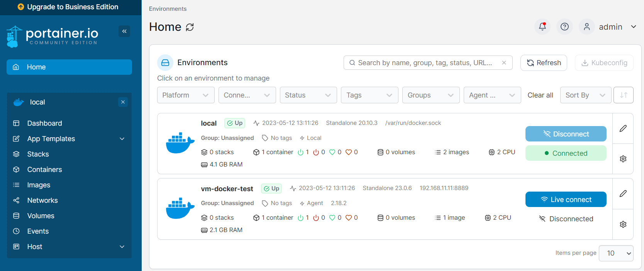The height and width of the screenshot is (271, 644).
Task: Open the Status filter dropdown
Action: pos(308,95)
